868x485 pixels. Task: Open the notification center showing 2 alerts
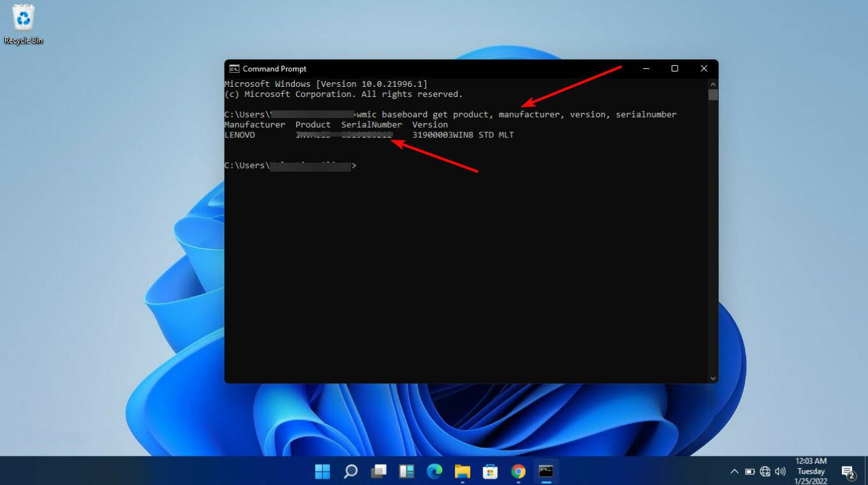coord(849,471)
